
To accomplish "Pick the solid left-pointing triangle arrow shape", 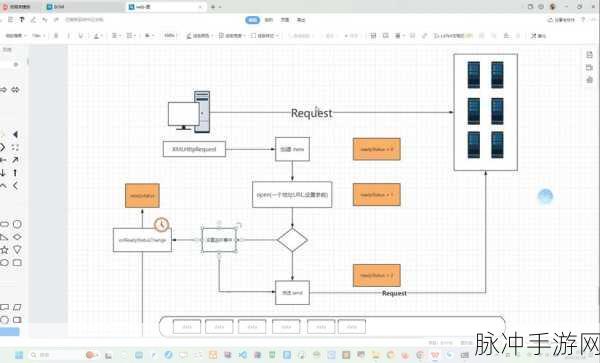I will [15, 134].
